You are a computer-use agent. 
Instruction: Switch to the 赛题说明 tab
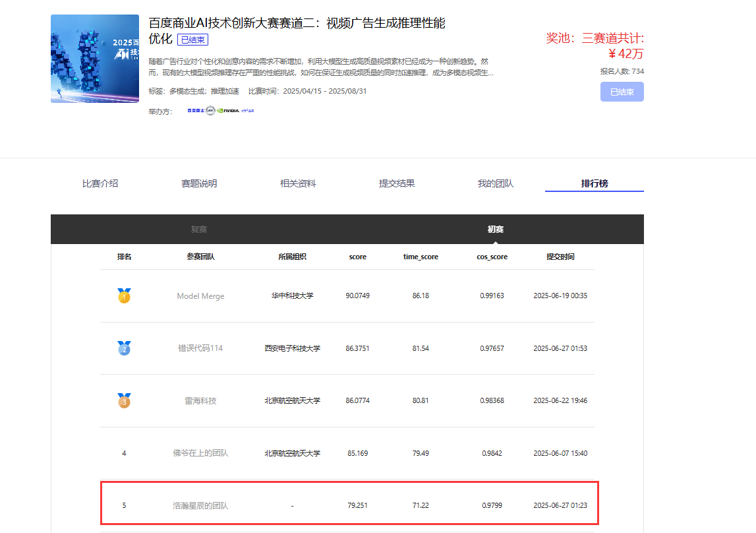pyautogui.click(x=199, y=183)
